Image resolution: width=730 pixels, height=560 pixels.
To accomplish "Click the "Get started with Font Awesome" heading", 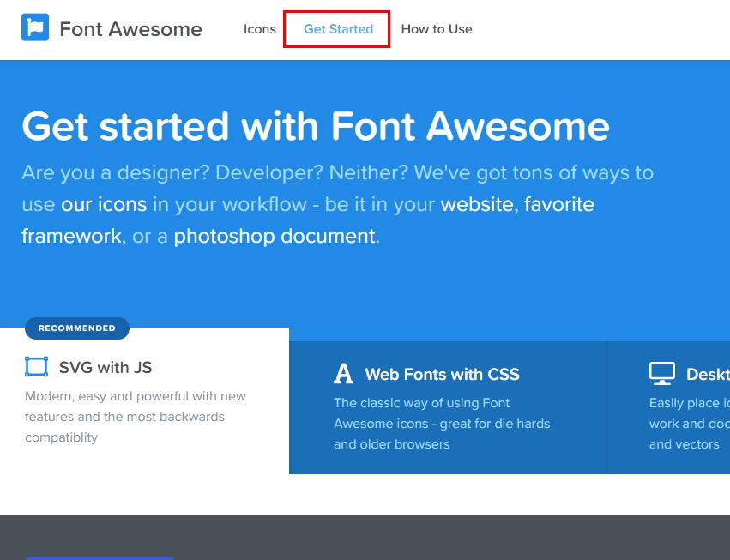I will (315, 126).
